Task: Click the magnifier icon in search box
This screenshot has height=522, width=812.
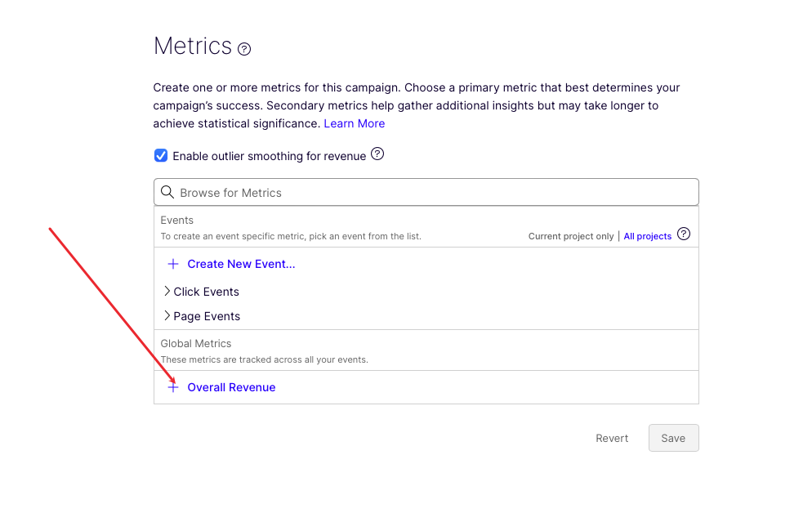Action: coord(167,193)
